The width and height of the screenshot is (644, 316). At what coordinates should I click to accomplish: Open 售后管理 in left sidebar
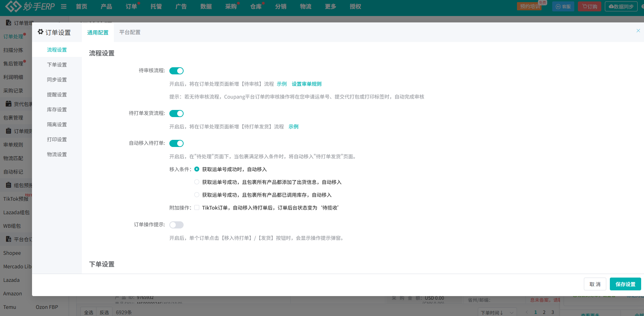pos(13,64)
